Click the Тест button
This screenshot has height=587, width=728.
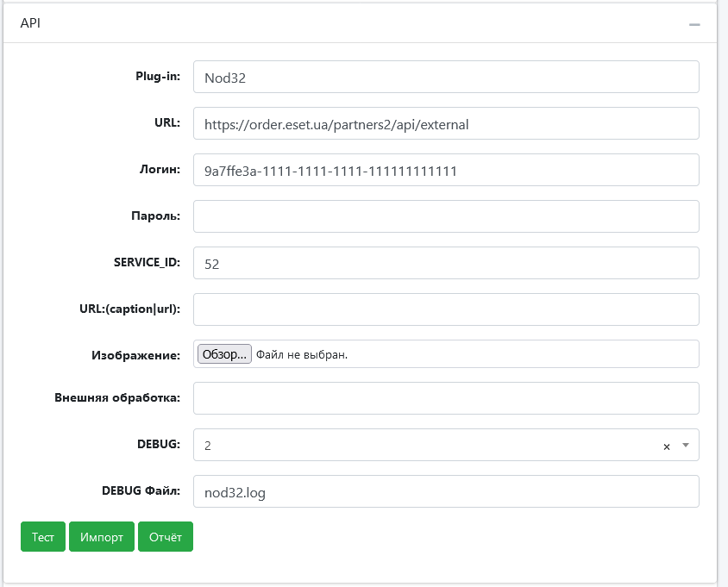click(x=43, y=536)
